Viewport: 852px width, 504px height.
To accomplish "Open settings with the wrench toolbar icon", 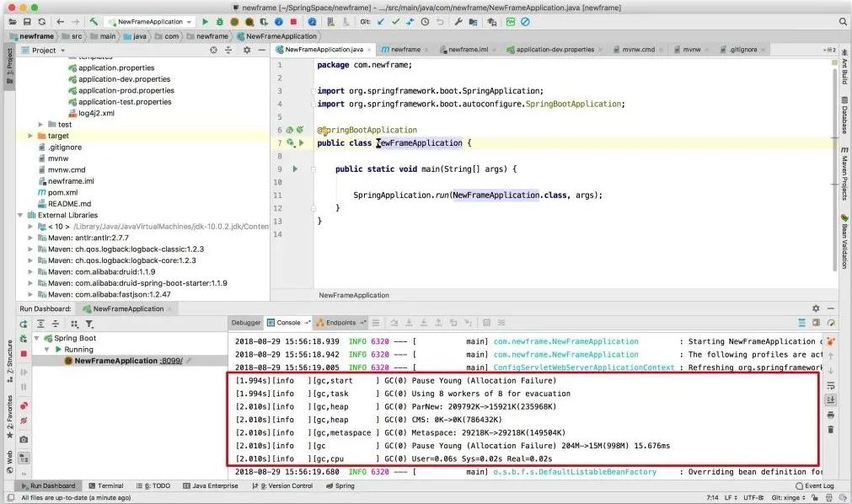I will (458, 22).
